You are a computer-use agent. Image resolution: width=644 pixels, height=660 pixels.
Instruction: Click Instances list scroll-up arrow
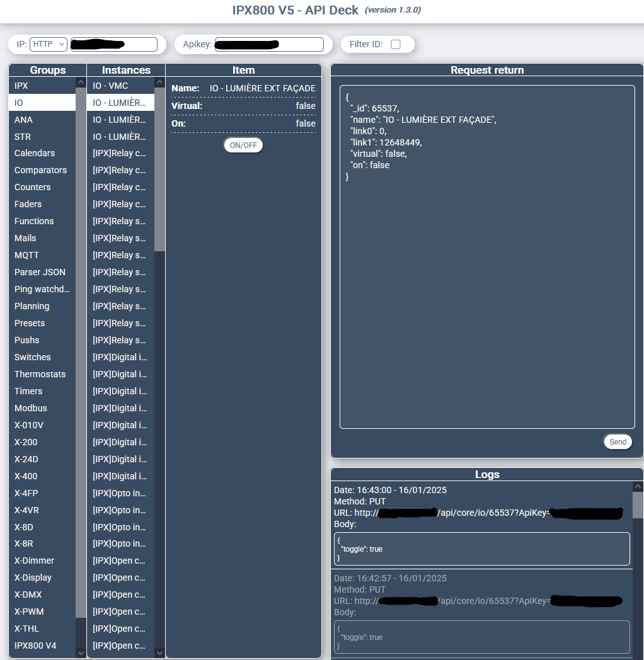pos(159,82)
